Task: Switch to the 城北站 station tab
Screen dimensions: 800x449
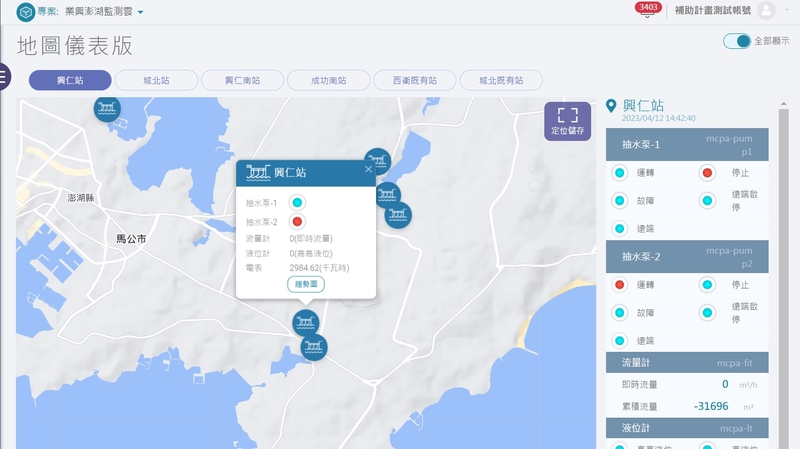Action: [x=157, y=81]
